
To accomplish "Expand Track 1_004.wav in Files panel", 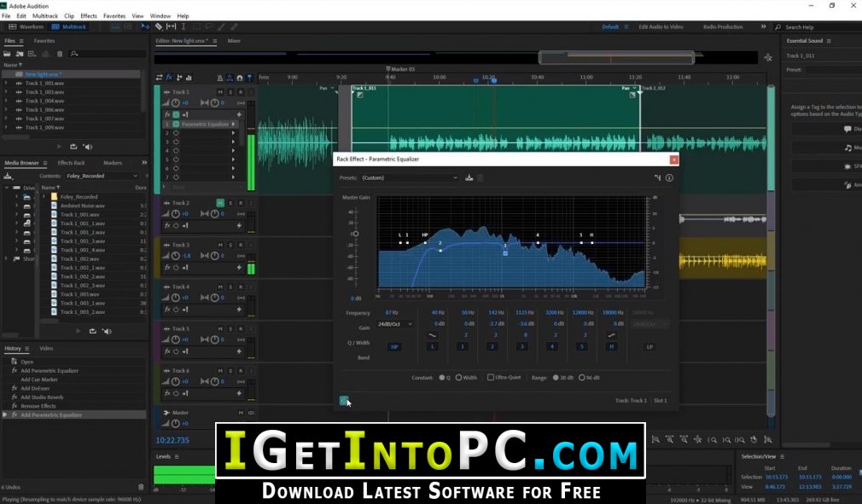I will [x=6, y=101].
